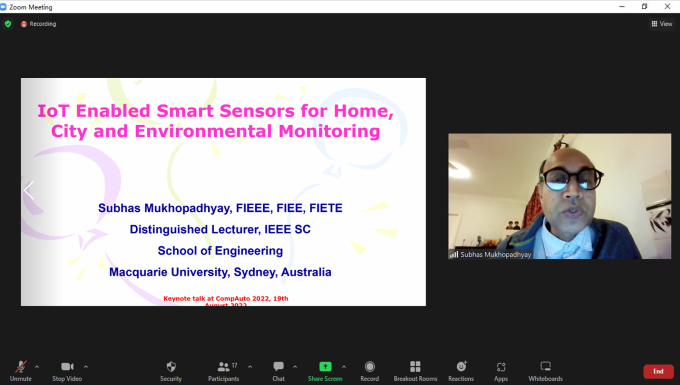Expand video options arrow beside Stop Video
Viewport: 680px width, 385px height.
pyautogui.click(x=86, y=367)
